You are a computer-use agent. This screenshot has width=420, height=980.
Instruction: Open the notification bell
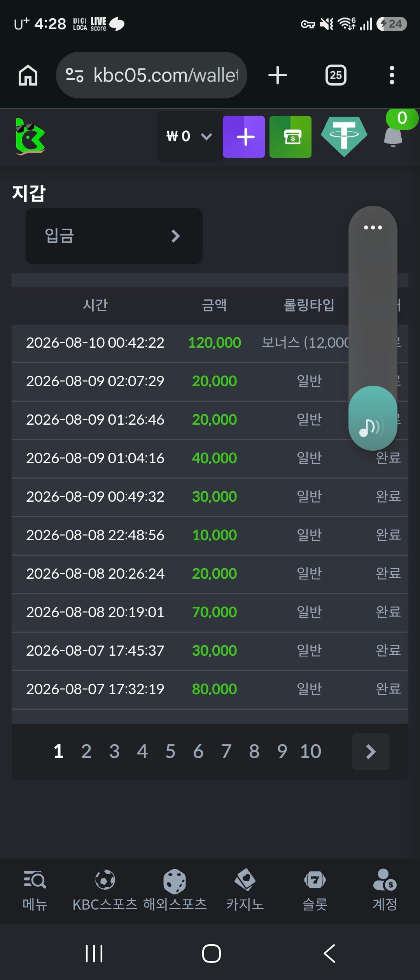pos(393,137)
